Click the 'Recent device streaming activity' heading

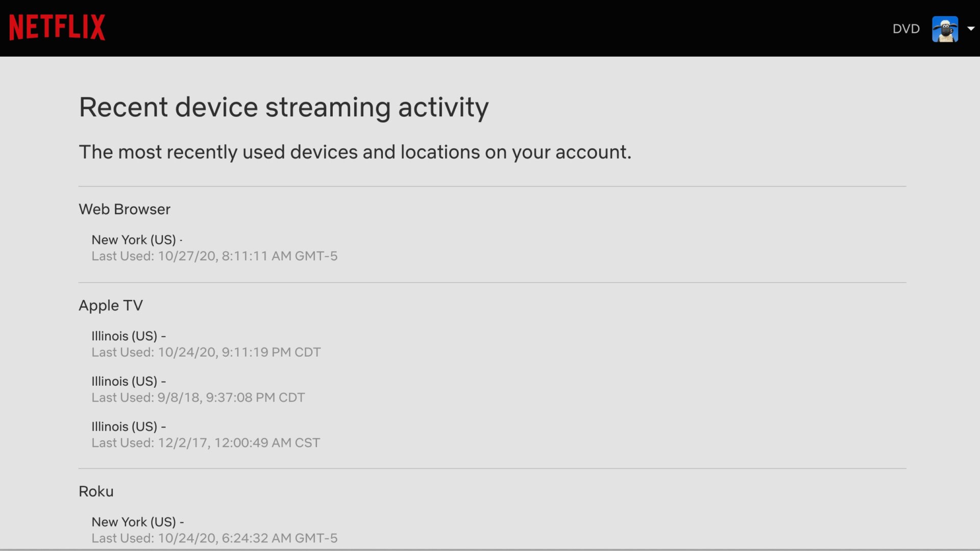coord(284,107)
